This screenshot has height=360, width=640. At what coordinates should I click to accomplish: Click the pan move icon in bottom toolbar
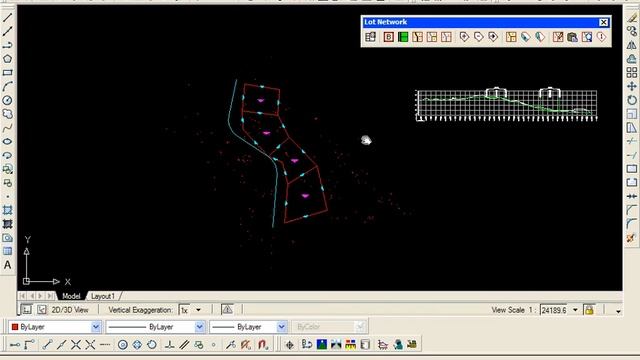tap(290, 345)
